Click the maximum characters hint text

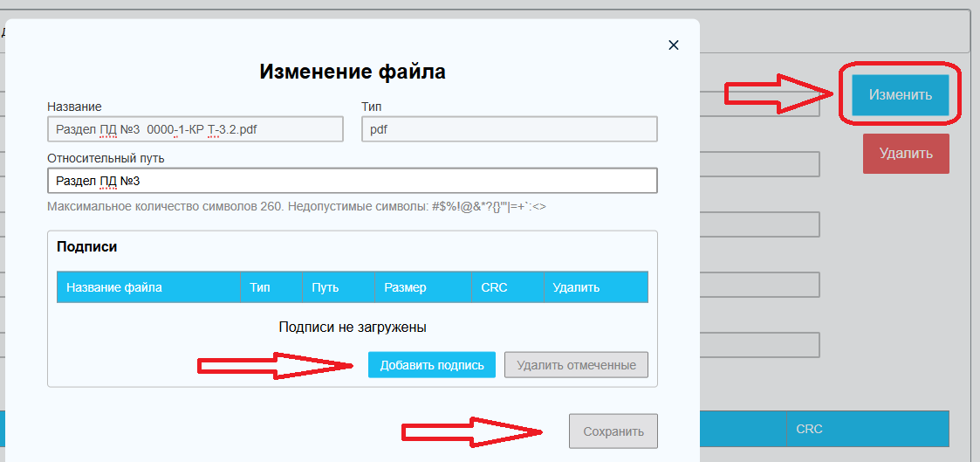[297, 207]
